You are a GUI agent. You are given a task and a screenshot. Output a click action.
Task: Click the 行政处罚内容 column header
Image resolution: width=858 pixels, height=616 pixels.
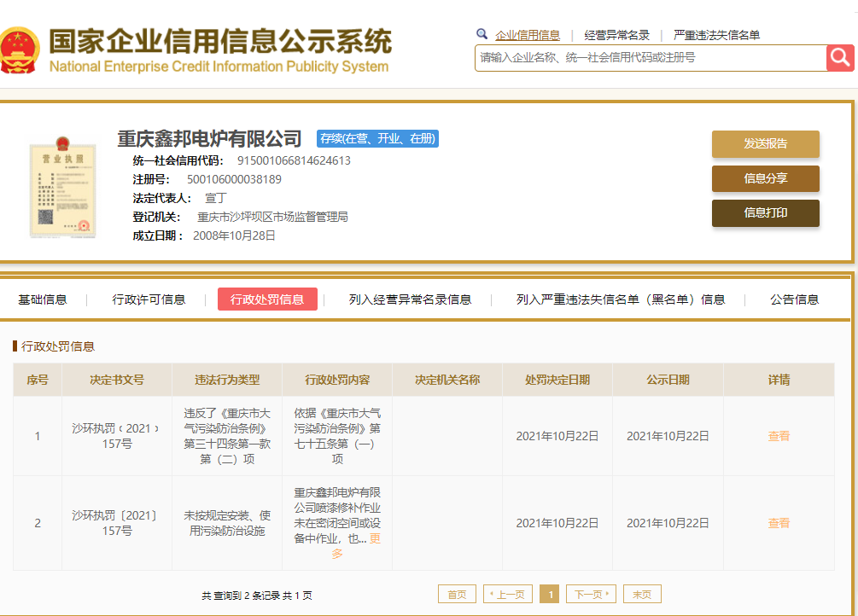[x=337, y=380]
